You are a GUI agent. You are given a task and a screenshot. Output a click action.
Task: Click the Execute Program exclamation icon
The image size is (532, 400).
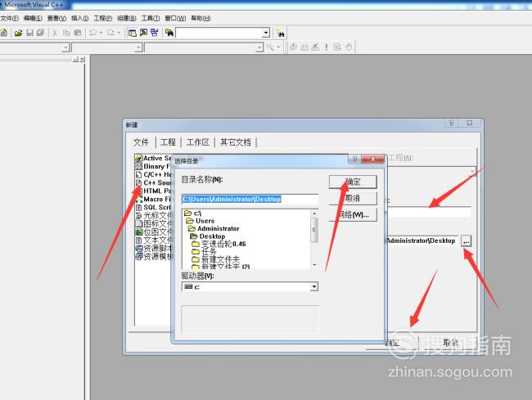[x=326, y=47]
